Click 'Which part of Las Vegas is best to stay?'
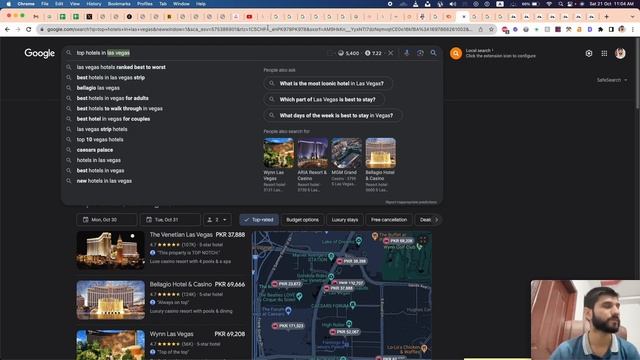 [x=324, y=99]
